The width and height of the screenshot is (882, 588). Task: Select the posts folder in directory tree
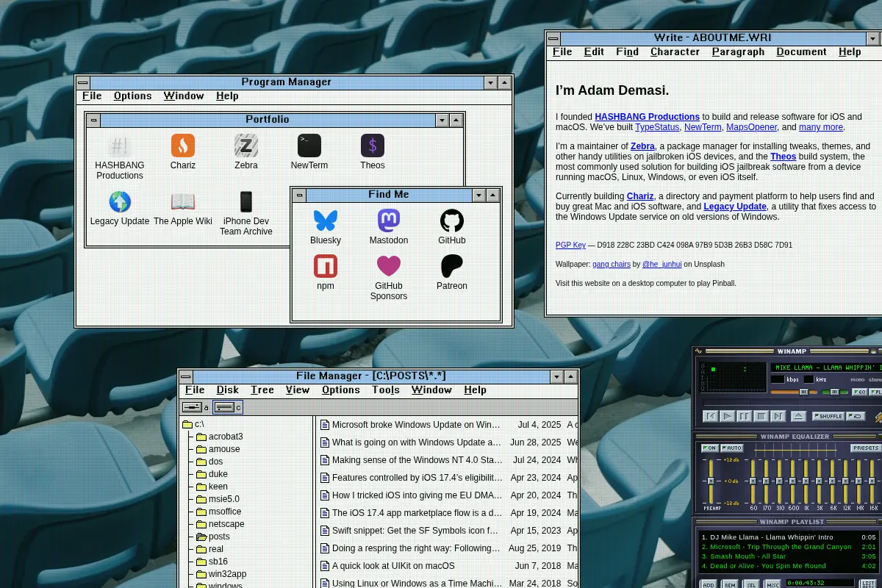tap(213, 537)
